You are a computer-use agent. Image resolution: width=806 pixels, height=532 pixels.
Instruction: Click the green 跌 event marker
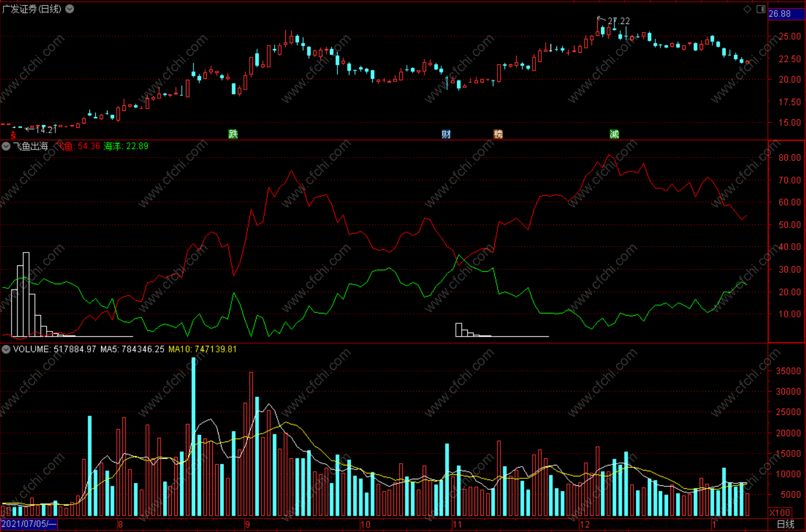tap(233, 134)
